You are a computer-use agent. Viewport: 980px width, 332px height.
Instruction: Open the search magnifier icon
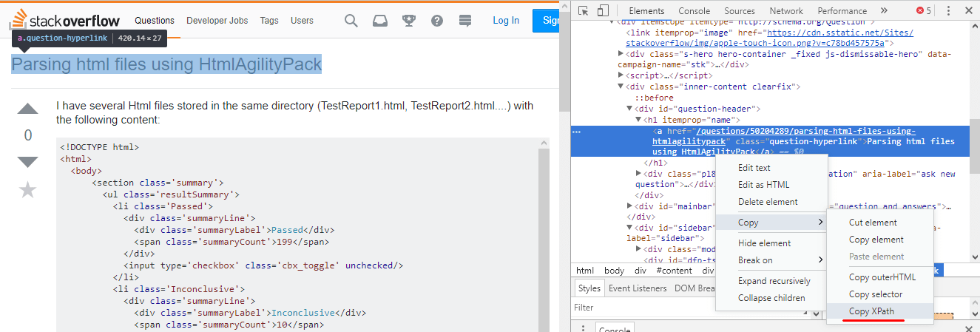[351, 21]
